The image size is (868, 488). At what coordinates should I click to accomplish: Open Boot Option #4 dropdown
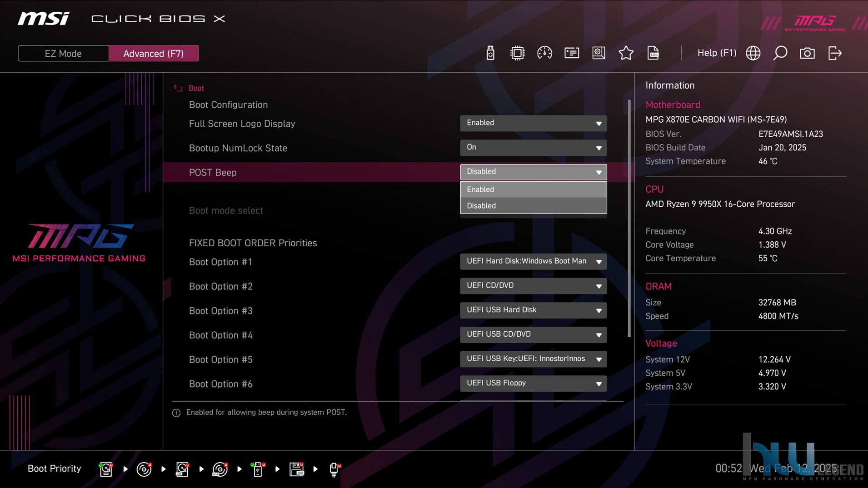(x=533, y=335)
